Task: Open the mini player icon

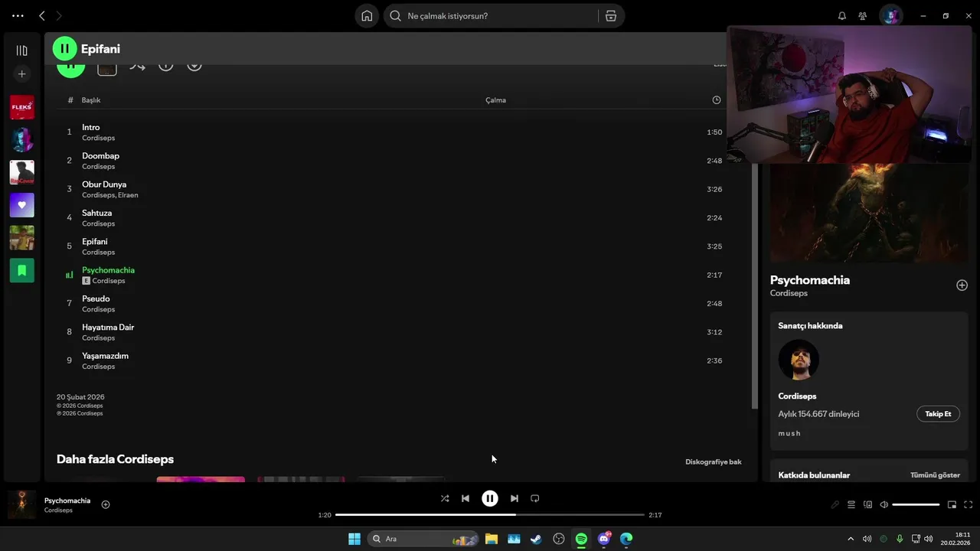Action: coord(952,504)
